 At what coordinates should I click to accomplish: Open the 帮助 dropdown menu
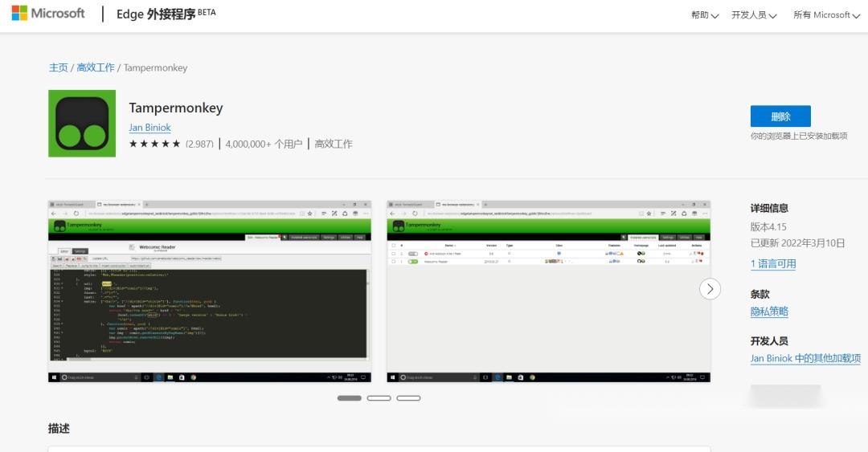tap(704, 15)
